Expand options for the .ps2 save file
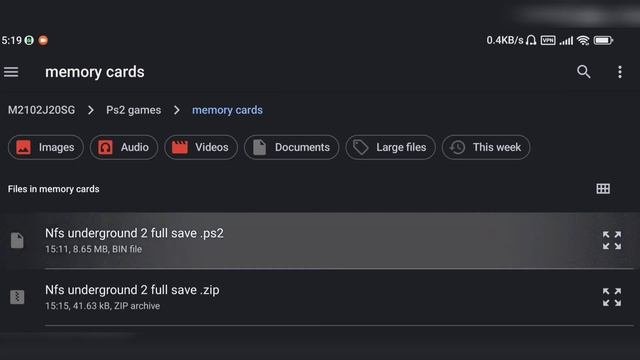The height and width of the screenshot is (360, 640). click(x=612, y=240)
